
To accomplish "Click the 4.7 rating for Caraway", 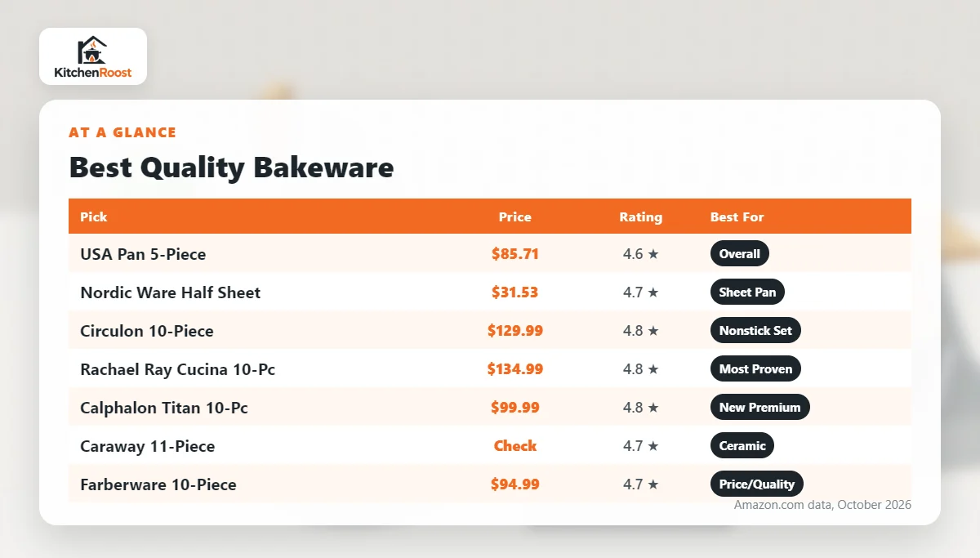I will 641,446.
